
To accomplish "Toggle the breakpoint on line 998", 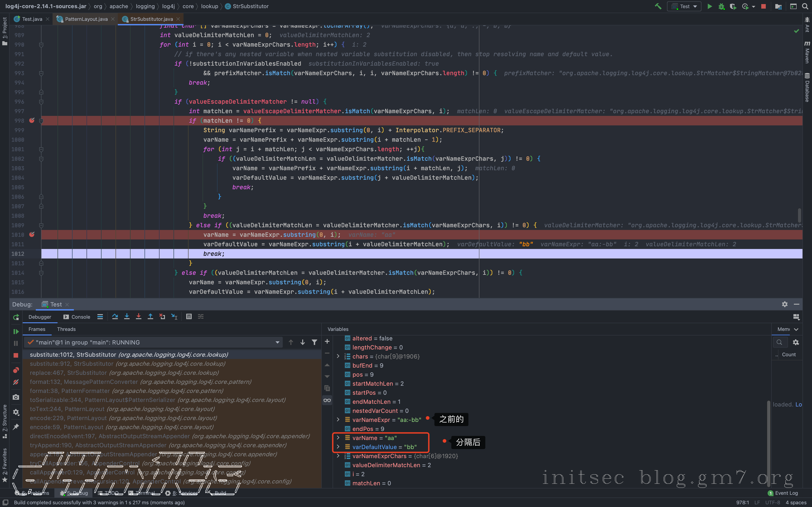I will coord(32,120).
